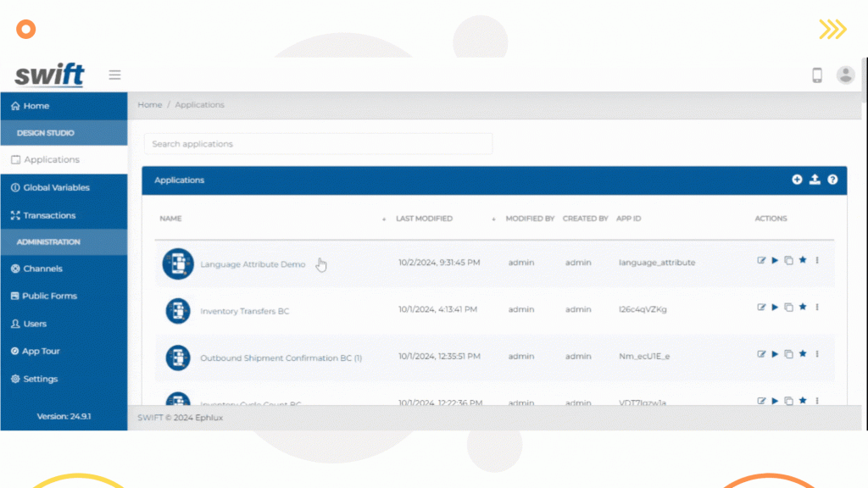Click the Search applications field

pyautogui.click(x=318, y=144)
